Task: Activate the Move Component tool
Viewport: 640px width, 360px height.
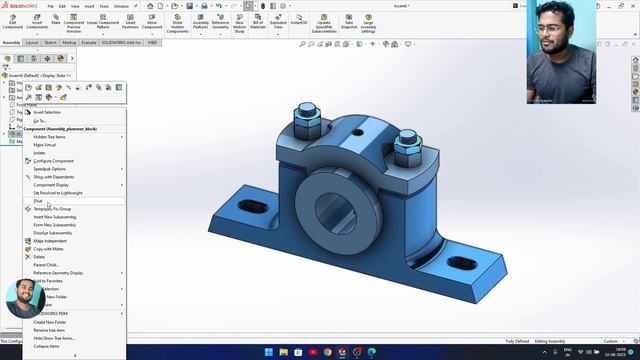Action: (x=152, y=22)
